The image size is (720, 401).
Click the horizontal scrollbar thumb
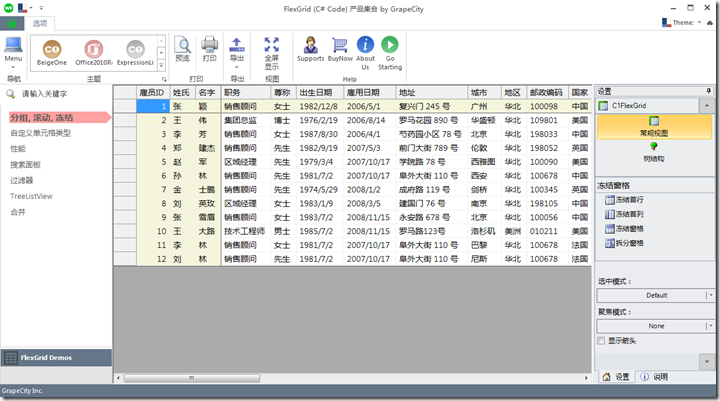point(191,378)
